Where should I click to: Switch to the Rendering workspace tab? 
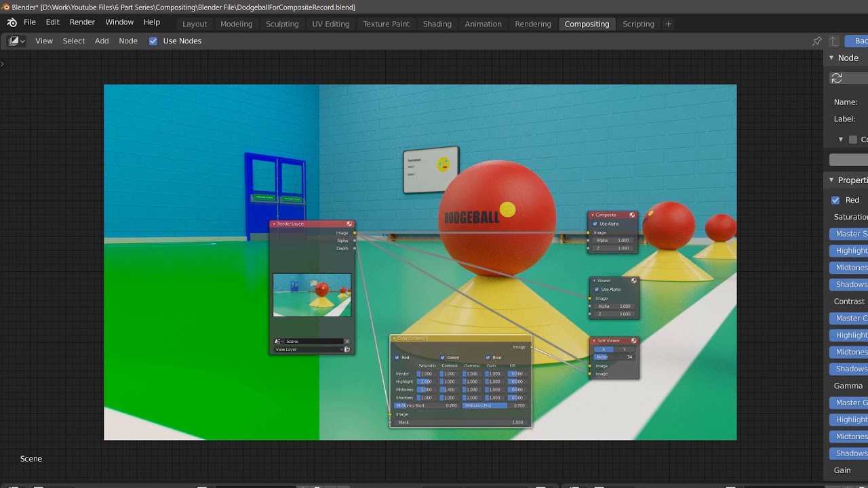tap(533, 24)
